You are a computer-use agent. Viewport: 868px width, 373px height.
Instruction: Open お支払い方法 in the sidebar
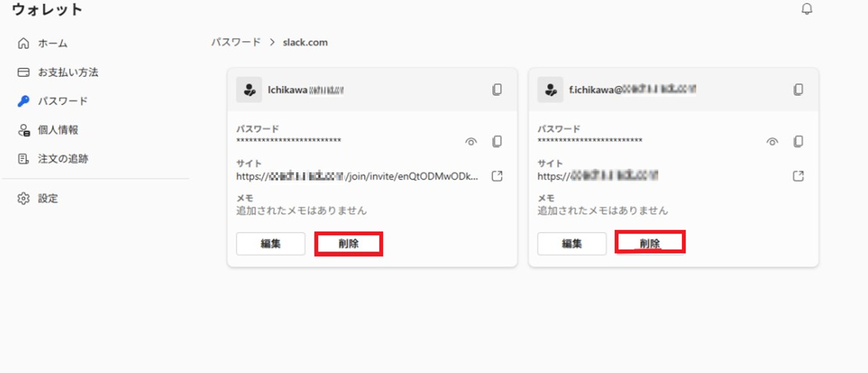(x=67, y=72)
